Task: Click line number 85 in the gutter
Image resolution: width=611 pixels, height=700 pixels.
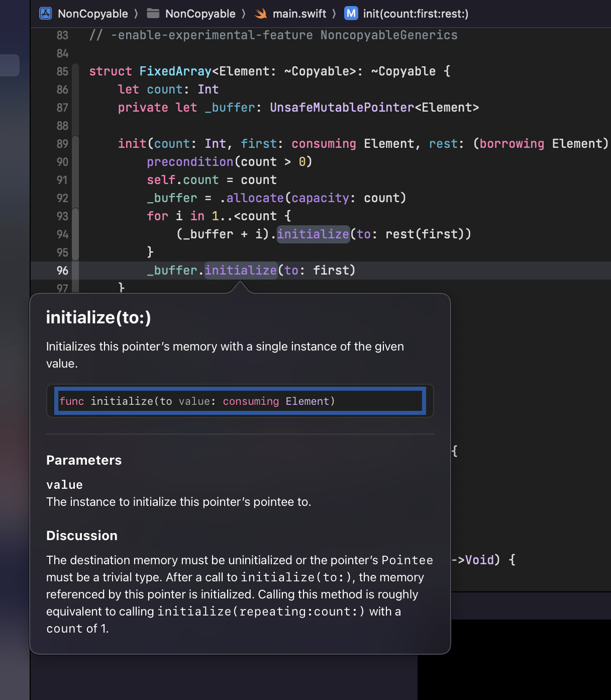Action: (62, 71)
